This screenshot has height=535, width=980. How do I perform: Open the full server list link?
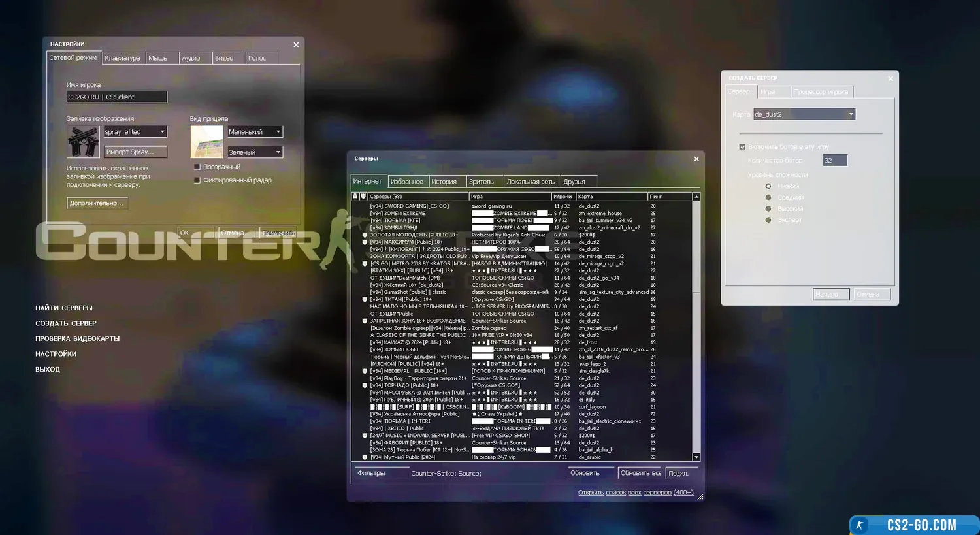tap(635, 493)
